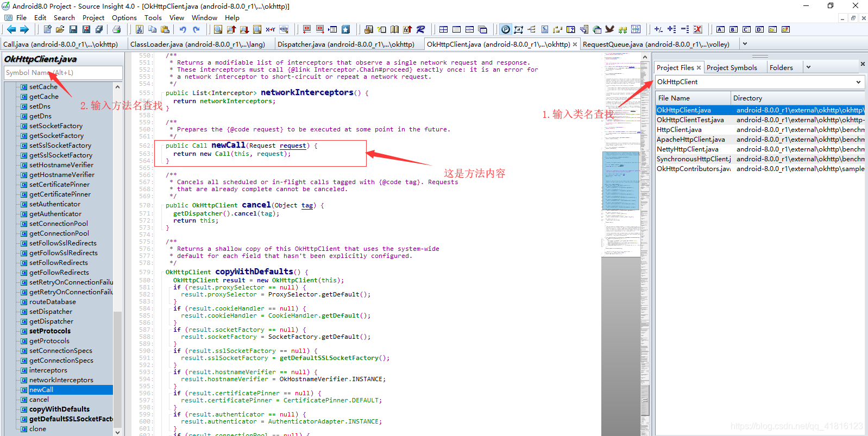Click the help question-mark panel icon

pyautogui.click(x=571, y=29)
